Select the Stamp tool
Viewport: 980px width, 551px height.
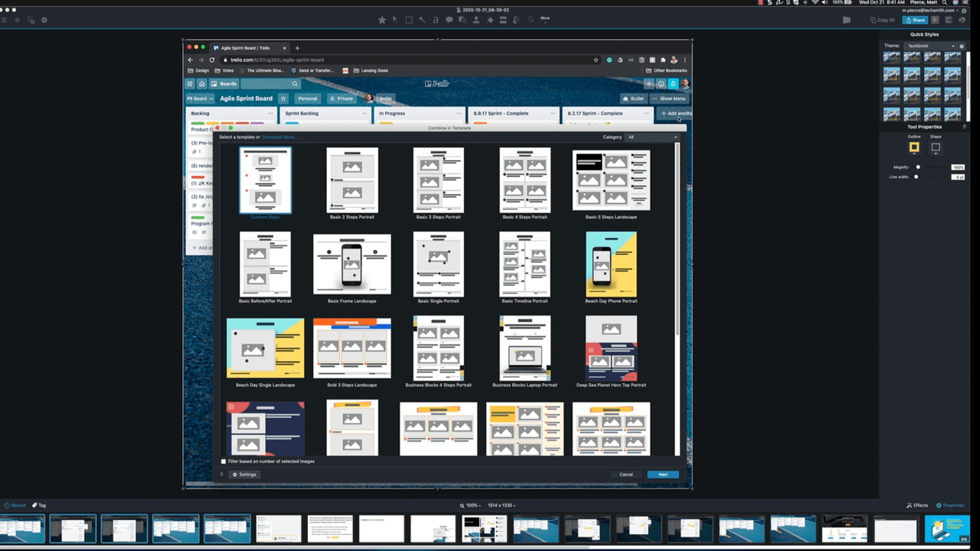476,20
